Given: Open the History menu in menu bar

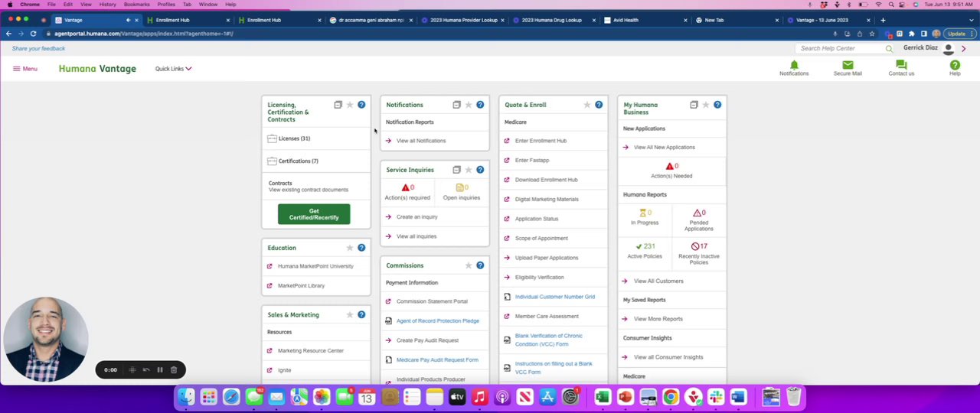Looking at the screenshot, I should pos(107,5).
